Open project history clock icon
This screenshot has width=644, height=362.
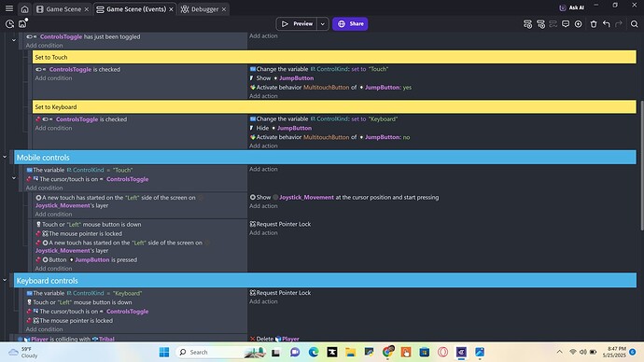click(9, 24)
